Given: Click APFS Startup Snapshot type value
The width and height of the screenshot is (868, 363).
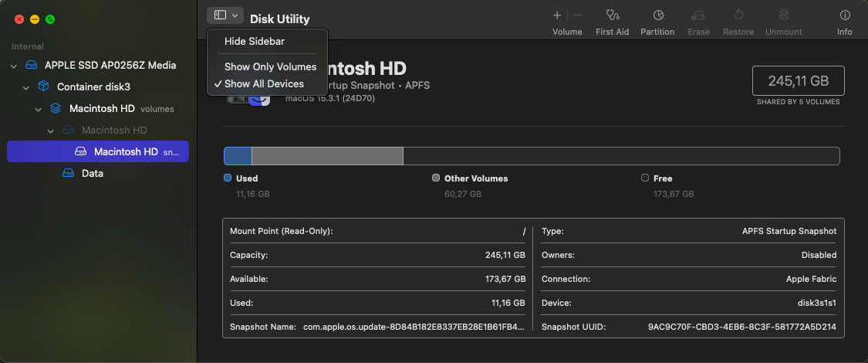Looking at the screenshot, I should click(789, 231).
